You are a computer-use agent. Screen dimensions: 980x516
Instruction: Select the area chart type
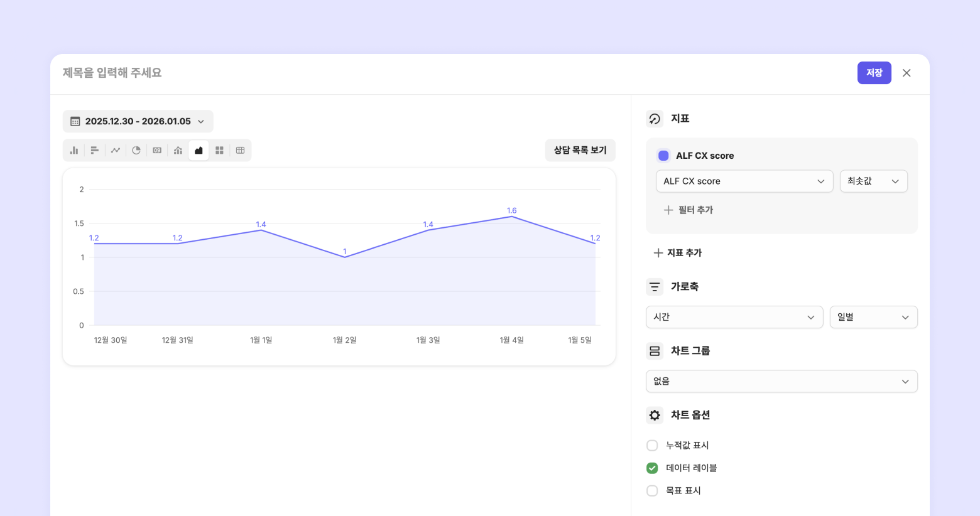click(199, 151)
